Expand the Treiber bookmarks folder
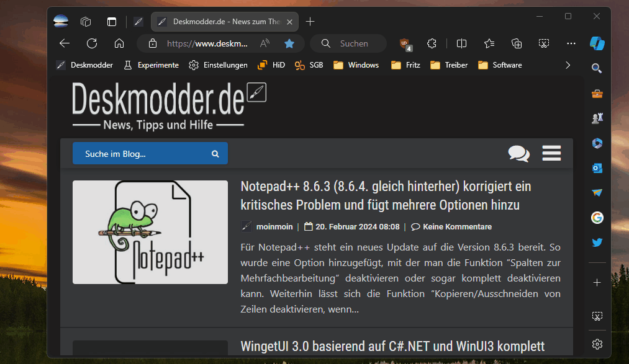This screenshot has width=629, height=364. (449, 65)
